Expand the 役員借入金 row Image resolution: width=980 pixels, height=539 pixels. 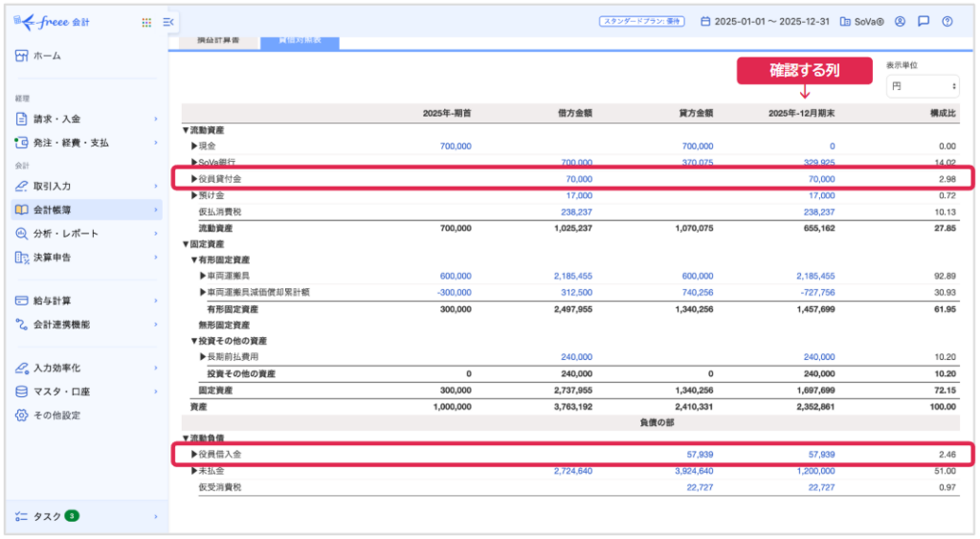[194, 454]
